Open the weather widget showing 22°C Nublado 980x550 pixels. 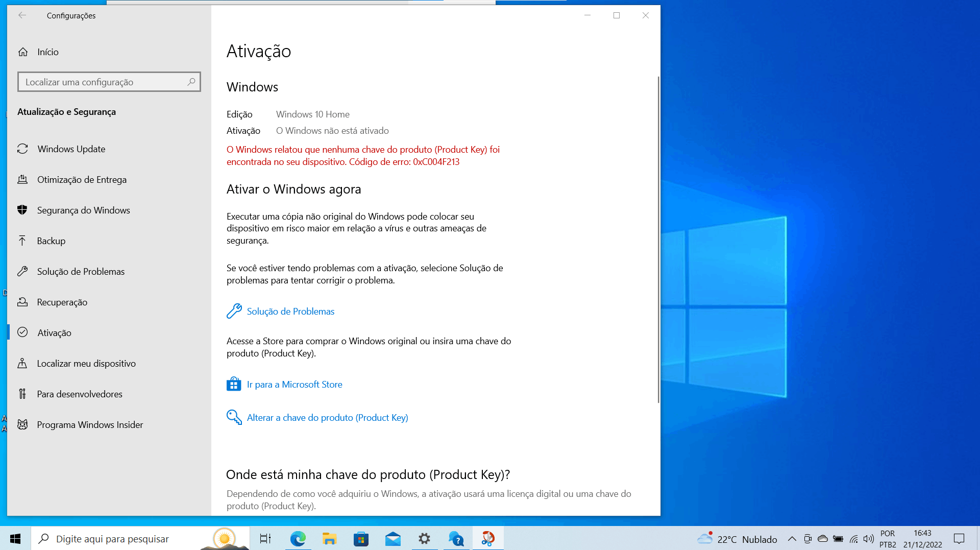737,539
